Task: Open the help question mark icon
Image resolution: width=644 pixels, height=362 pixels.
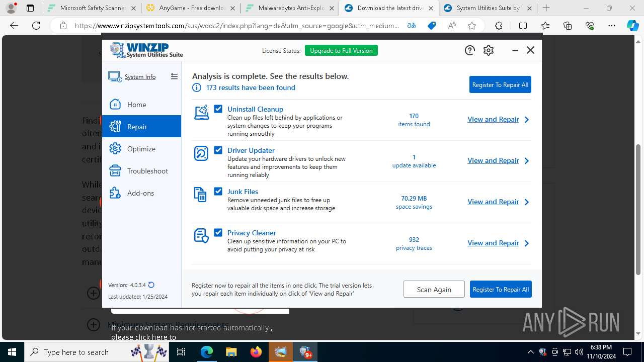Action: 469,50
